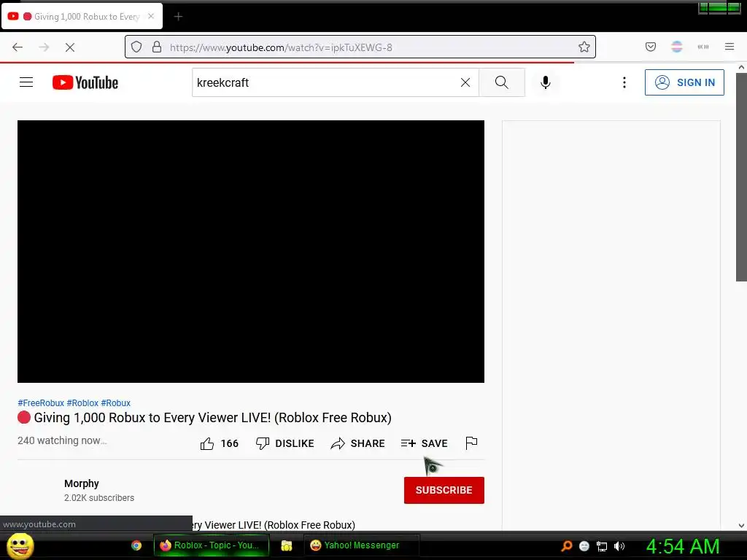Open YouTube settings three-dot menu

tap(624, 82)
